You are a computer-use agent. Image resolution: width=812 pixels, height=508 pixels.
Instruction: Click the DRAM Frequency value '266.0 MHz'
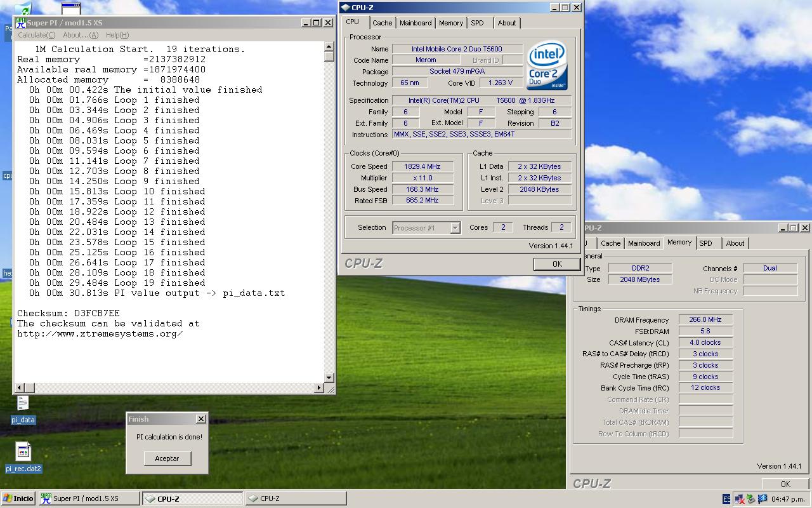(x=705, y=320)
